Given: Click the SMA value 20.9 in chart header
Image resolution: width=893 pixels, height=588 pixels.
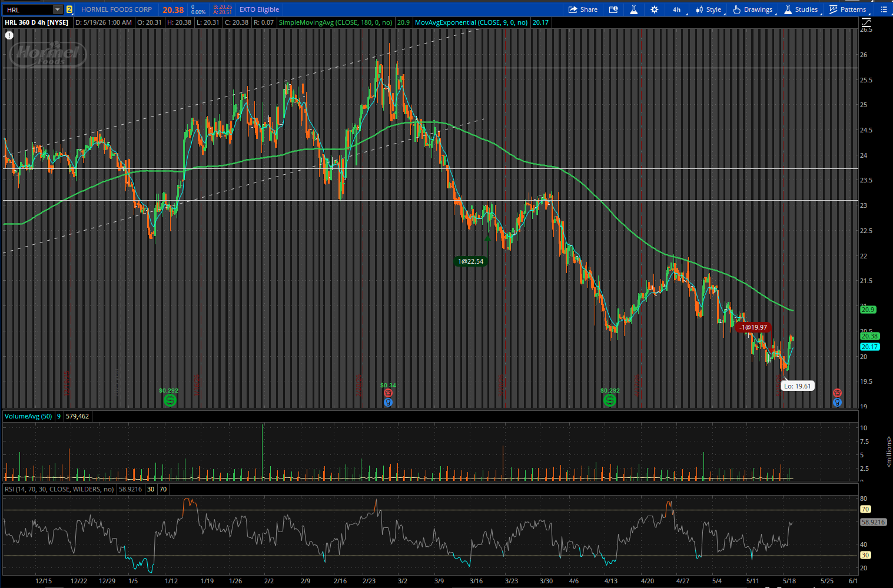Looking at the screenshot, I should (x=403, y=22).
